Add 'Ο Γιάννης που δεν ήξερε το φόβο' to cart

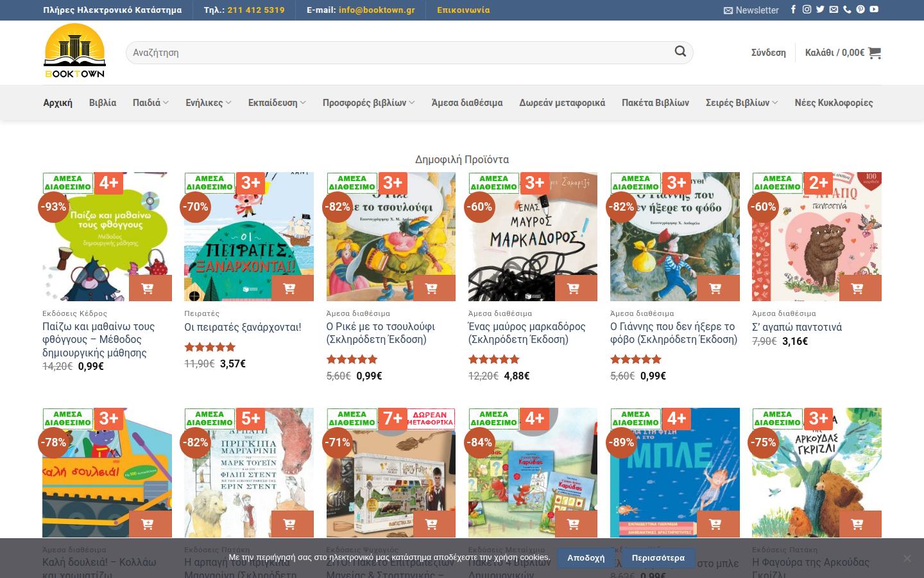click(x=717, y=288)
